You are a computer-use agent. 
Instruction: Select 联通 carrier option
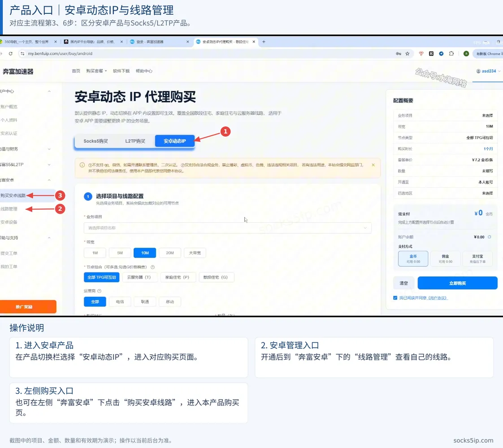pos(145,302)
